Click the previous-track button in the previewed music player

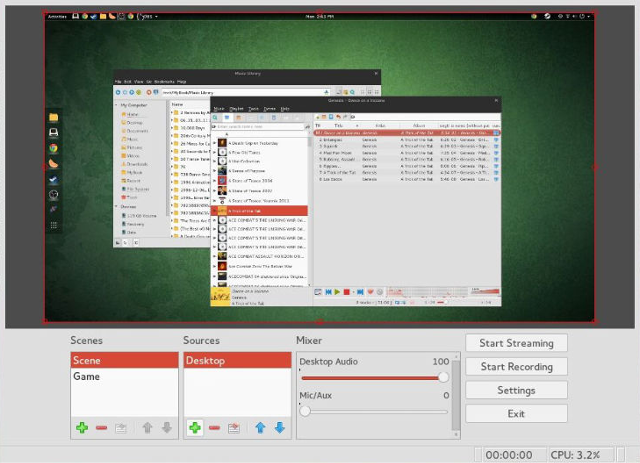[x=328, y=292]
